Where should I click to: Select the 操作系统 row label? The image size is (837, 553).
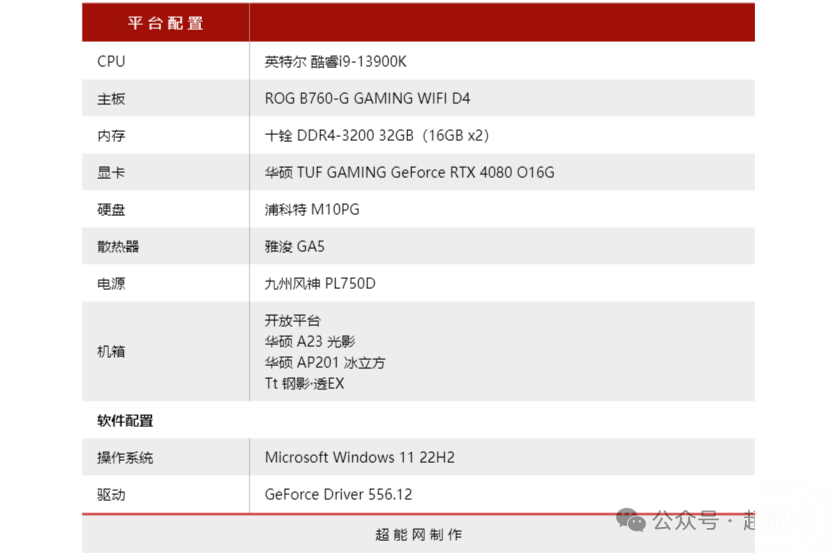pyautogui.click(x=125, y=458)
